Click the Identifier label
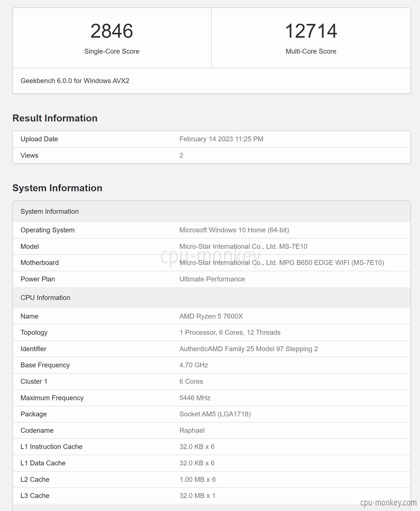Image resolution: width=420 pixels, height=511 pixels. [33, 349]
